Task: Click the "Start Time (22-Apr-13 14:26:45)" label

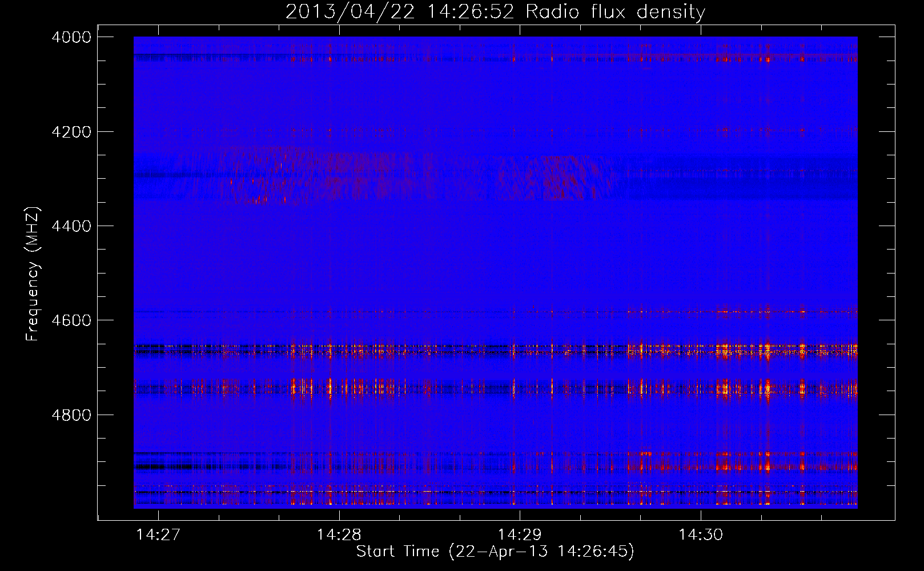Action: coord(495,552)
